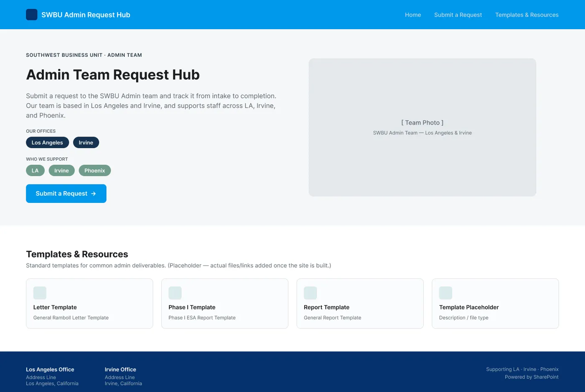
Task: Open the Template Placeholder title
Action: click(x=469, y=307)
